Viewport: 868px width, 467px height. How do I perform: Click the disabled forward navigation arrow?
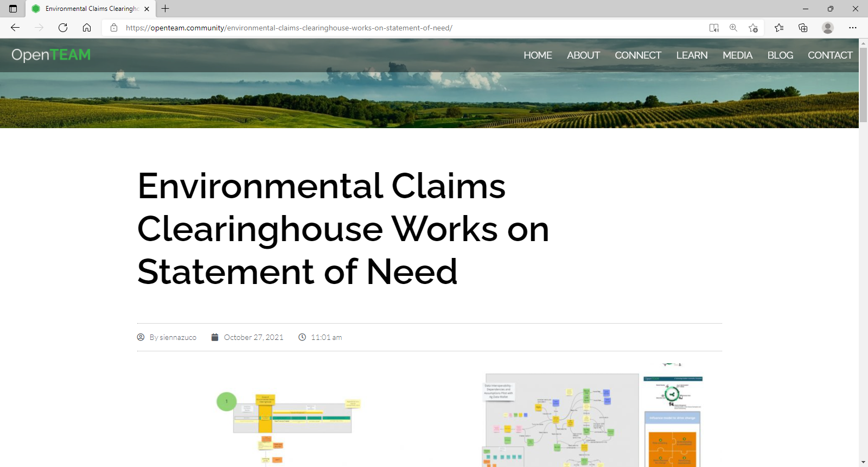(39, 28)
